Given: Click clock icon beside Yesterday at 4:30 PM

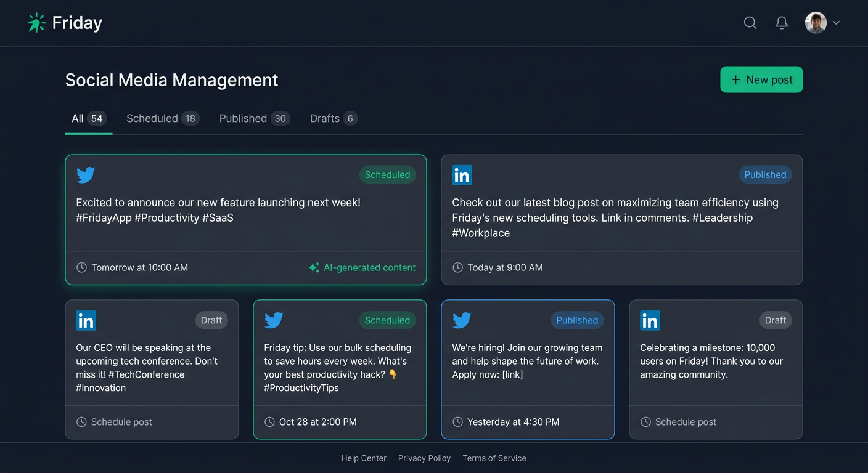Looking at the screenshot, I should pos(457,422).
